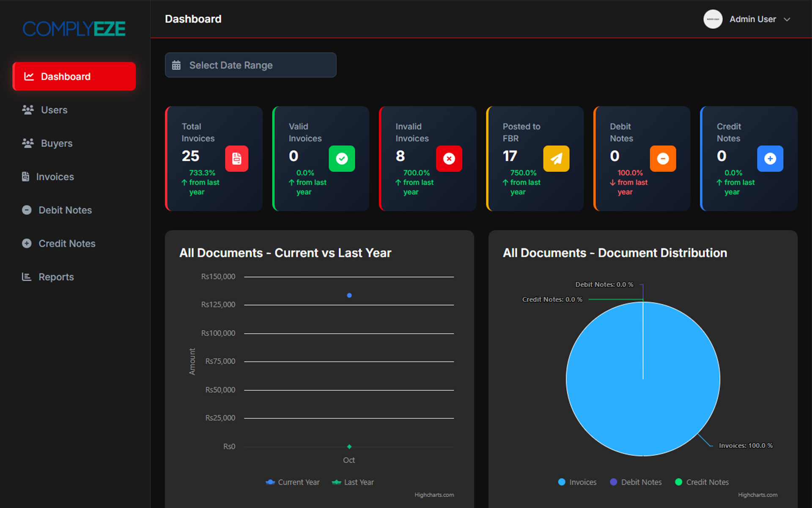Image resolution: width=812 pixels, height=508 pixels.
Task: Open the Select Date Range picker
Action: 250,65
